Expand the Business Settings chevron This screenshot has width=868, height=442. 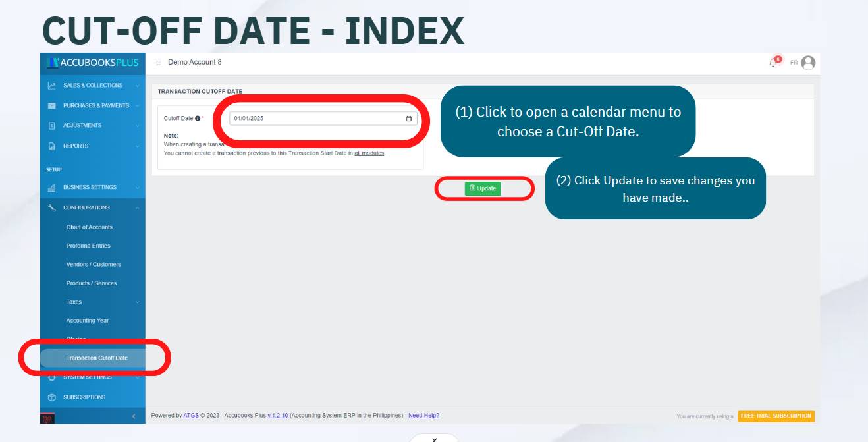coord(137,188)
